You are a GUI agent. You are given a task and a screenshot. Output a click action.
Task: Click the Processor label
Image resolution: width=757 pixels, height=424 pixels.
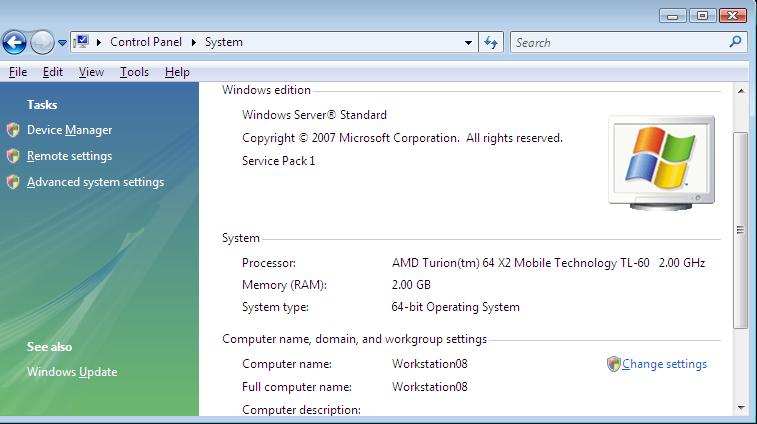269,263
